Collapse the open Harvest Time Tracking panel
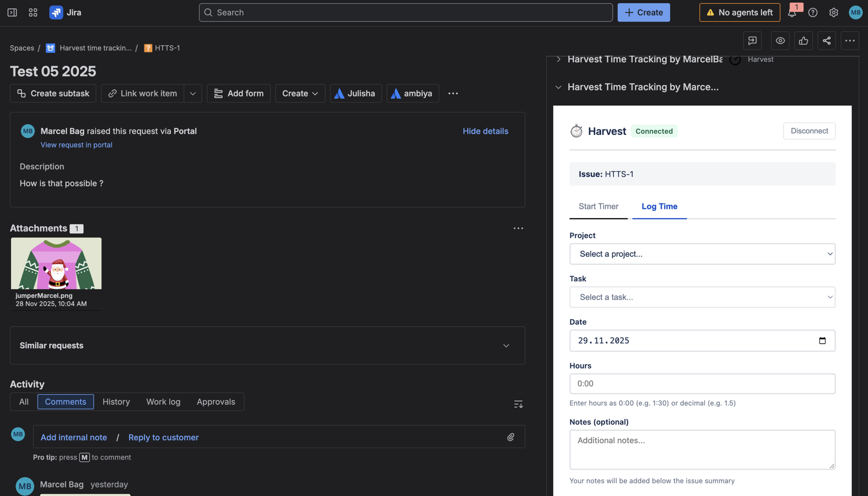 (x=559, y=87)
